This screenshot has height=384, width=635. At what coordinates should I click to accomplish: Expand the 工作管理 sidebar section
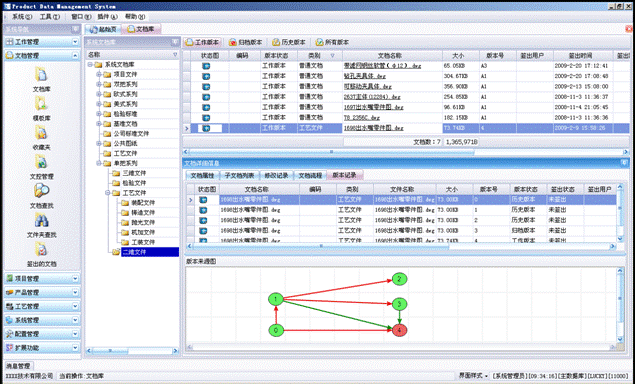75,42
